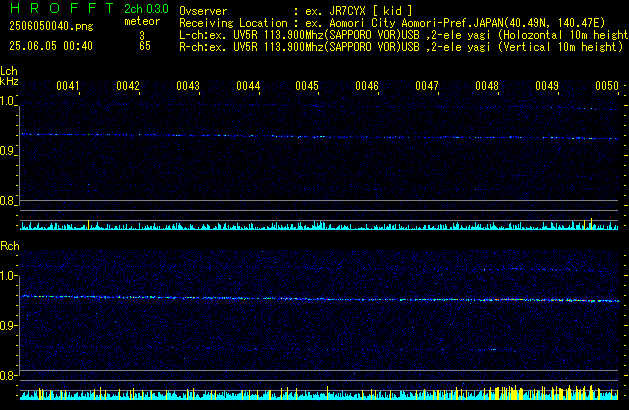Click the Lch 0.9 kHz axis label
629x410 pixels.
pyautogui.click(x=7, y=151)
